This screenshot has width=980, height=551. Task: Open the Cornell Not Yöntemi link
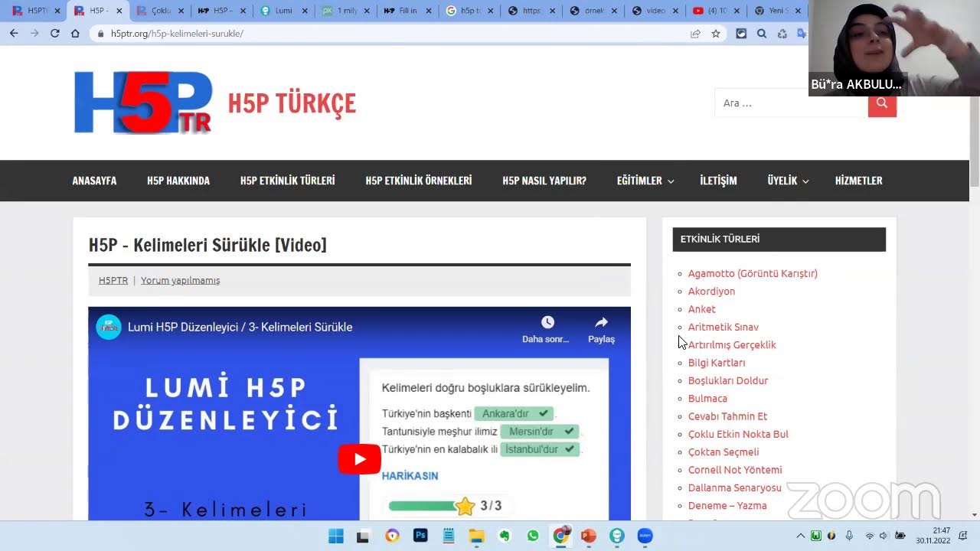click(x=735, y=470)
